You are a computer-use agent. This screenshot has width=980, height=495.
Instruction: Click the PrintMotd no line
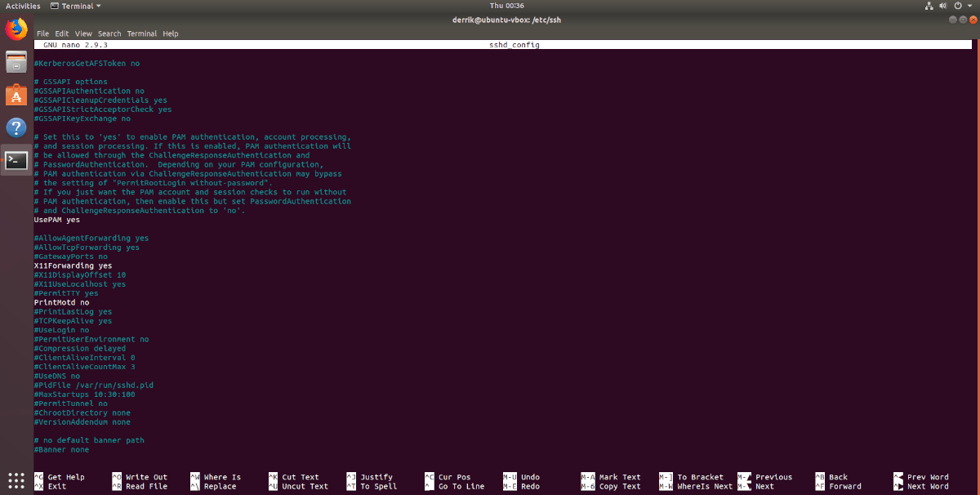click(x=61, y=302)
